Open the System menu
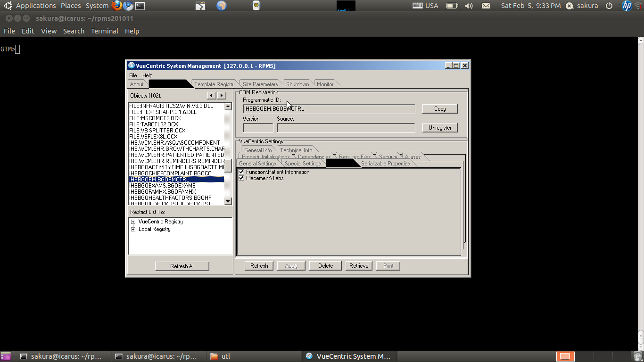Viewport: 644px width, 362px height. coord(97,6)
